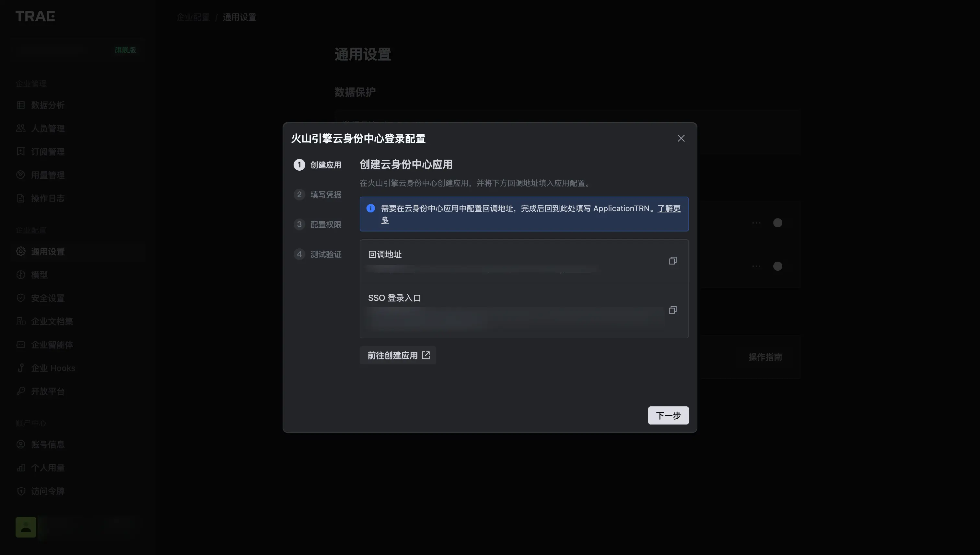Toggle the lower switch behind the dialog
The width and height of the screenshot is (980, 555).
click(777, 266)
